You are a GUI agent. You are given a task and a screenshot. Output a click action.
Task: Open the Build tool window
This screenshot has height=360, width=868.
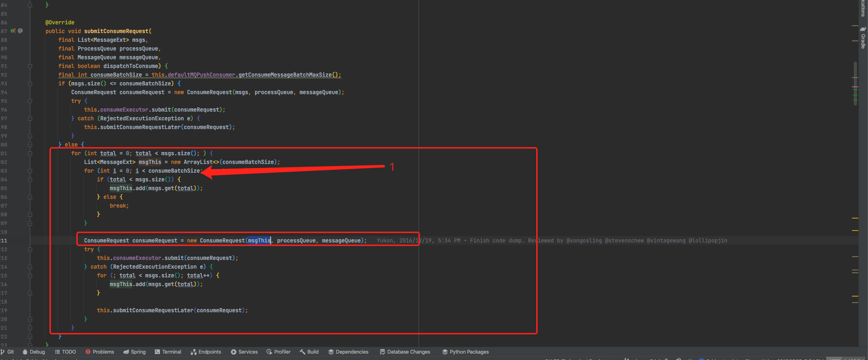309,352
